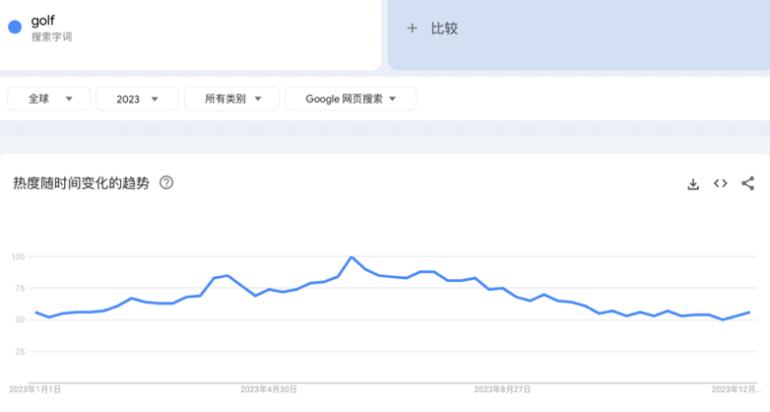Expand the 全球 region dropdown
770x412 pixels.
49,99
